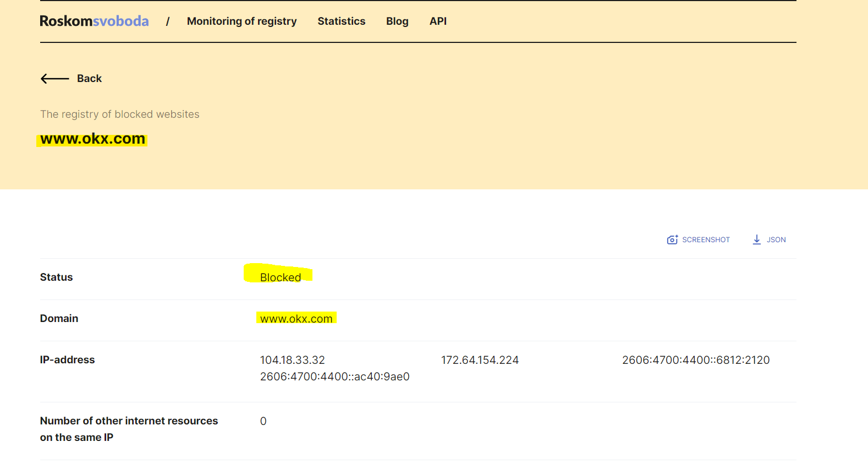
Task: Click the highlighted www.okx.com page heading
Action: [92, 139]
